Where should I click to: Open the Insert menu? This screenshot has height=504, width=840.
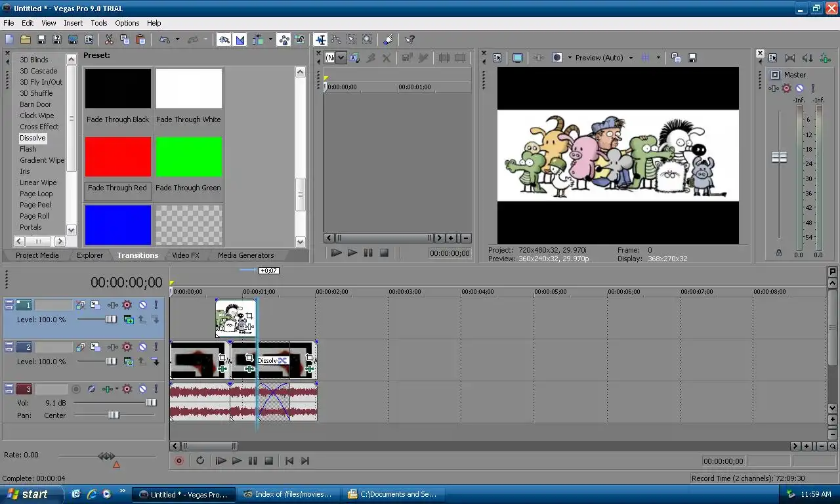click(x=73, y=23)
